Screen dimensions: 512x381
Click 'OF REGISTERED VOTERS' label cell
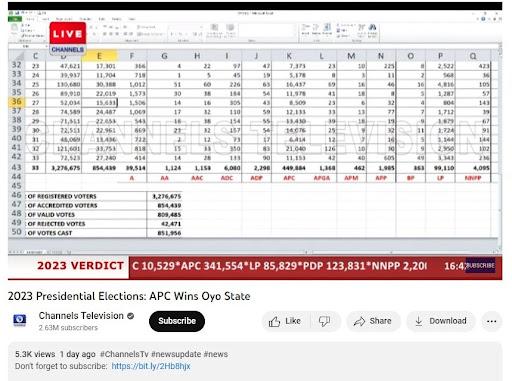pos(86,196)
